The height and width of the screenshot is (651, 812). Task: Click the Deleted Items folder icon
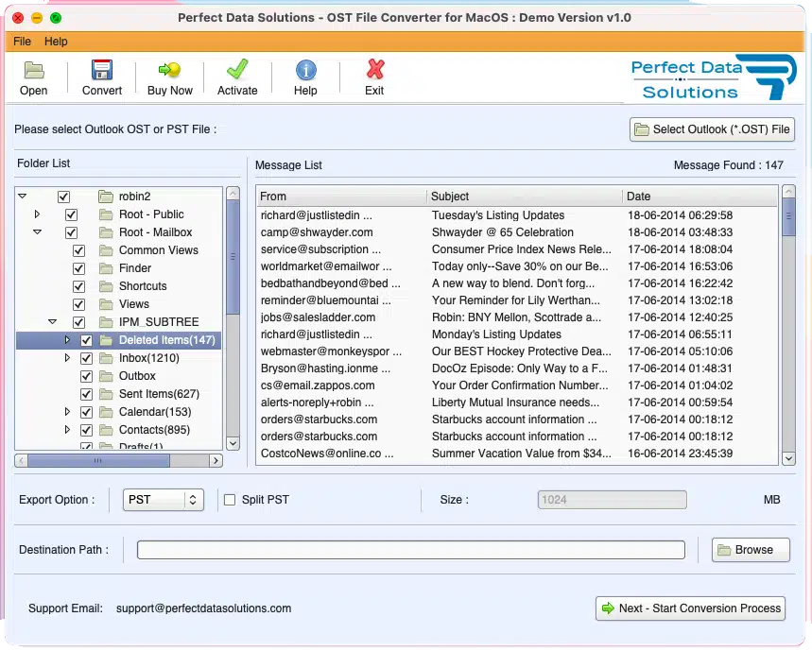coord(106,340)
